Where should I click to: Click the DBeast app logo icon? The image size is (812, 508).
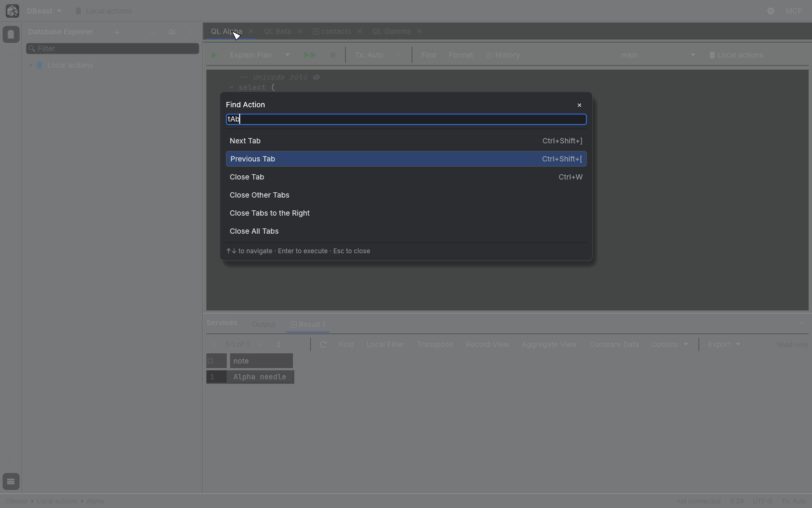[x=12, y=11]
